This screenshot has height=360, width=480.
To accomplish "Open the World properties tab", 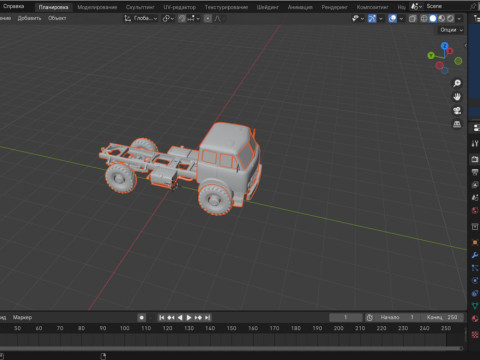I will coord(475,210).
